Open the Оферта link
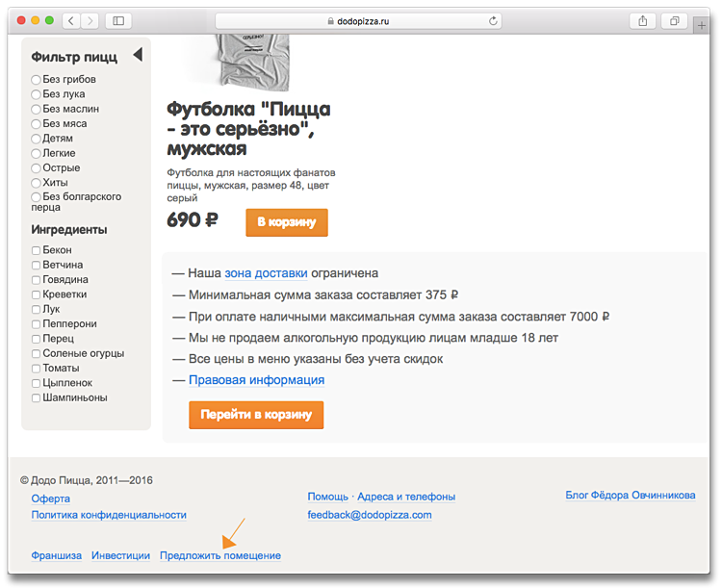 point(51,499)
